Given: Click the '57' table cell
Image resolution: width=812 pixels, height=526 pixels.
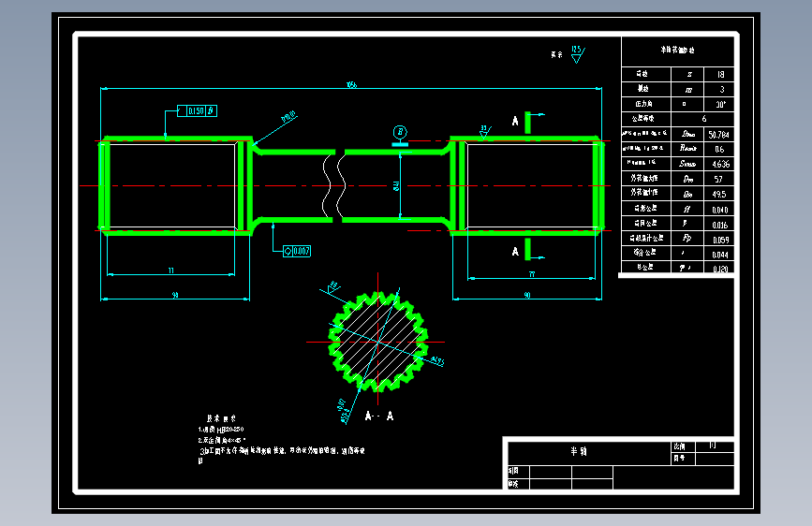Looking at the screenshot, I should (718, 179).
